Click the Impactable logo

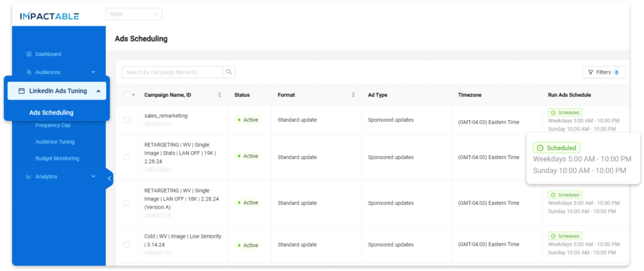49,14
